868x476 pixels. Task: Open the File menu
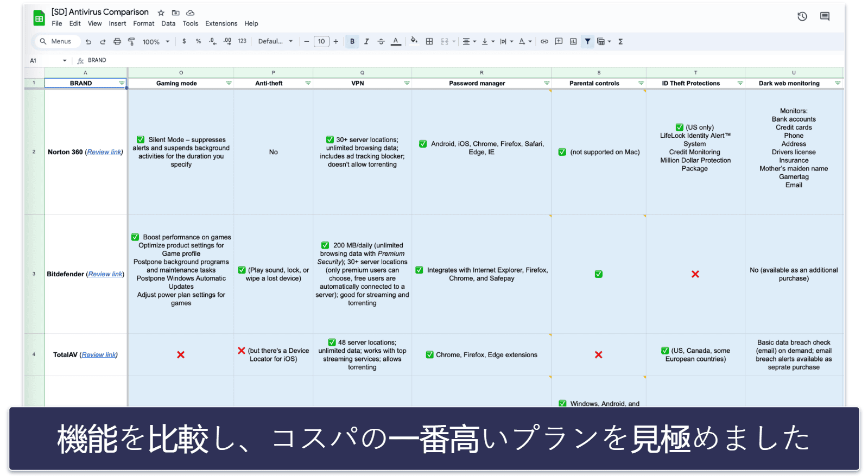point(57,24)
